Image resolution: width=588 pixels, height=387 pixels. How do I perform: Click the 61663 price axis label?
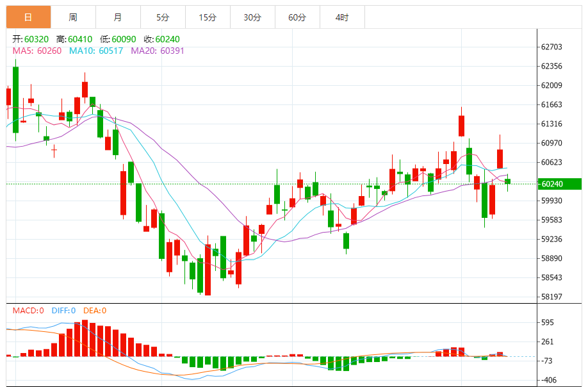[551, 104]
